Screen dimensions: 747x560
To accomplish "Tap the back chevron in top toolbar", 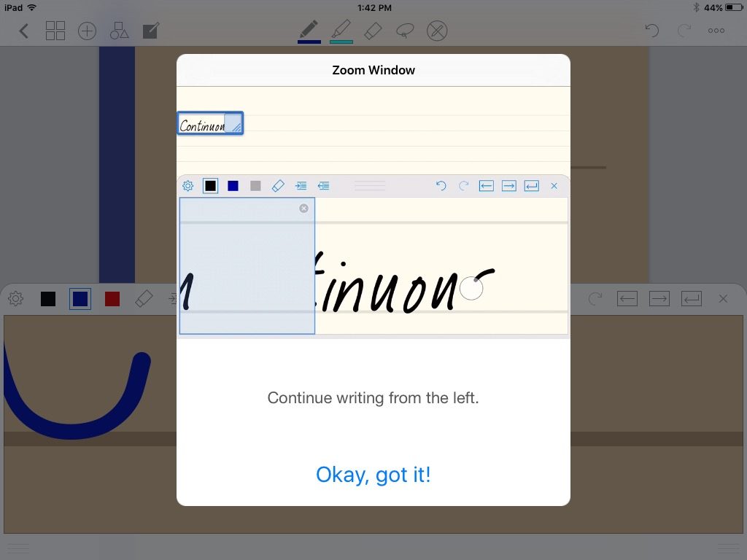I will 24,31.
